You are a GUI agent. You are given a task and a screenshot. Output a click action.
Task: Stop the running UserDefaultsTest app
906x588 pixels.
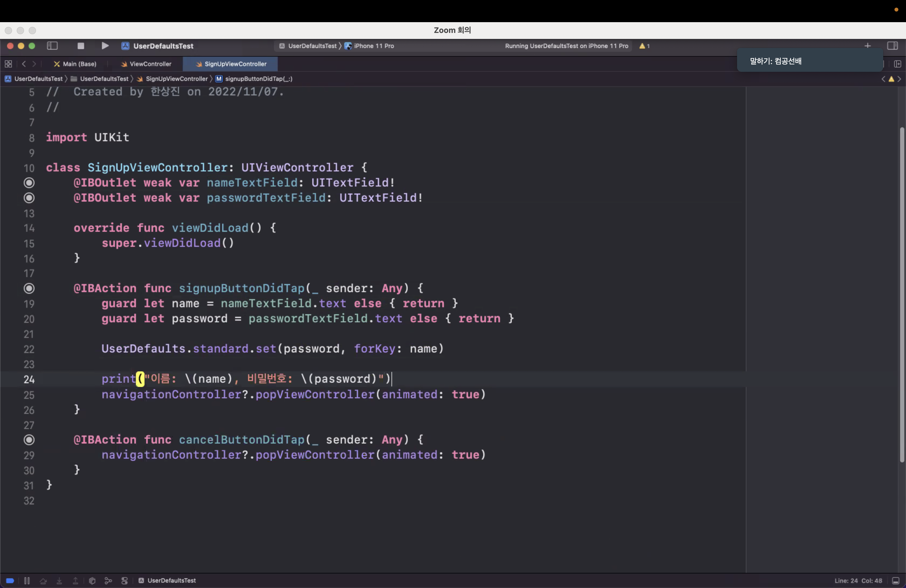pyautogui.click(x=81, y=46)
